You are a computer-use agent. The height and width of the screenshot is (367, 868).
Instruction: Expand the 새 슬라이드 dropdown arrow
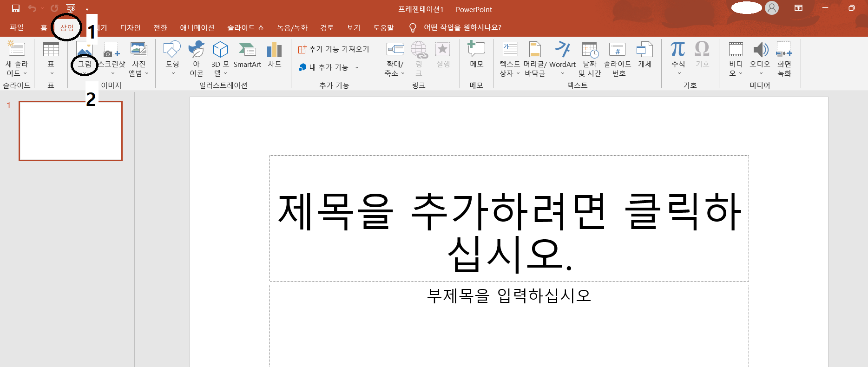click(25, 73)
